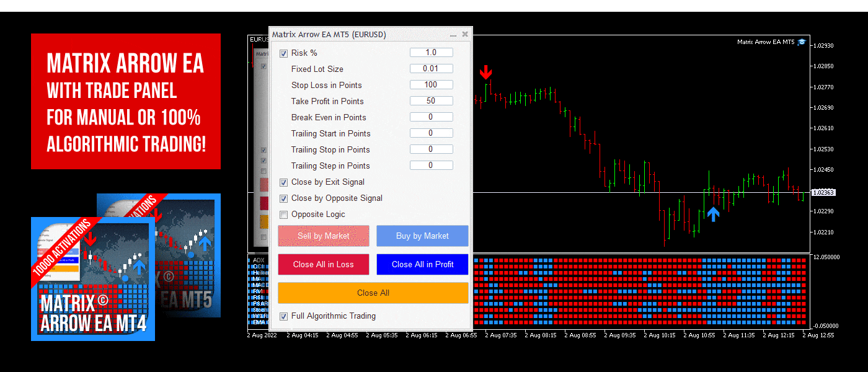The width and height of the screenshot is (868, 372).
Task: Click the red Matrix Arrow EA banner
Action: tap(126, 102)
